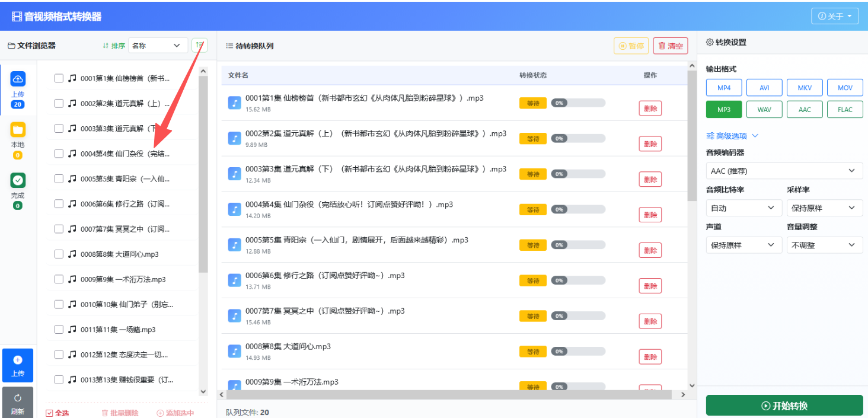Click progress bar of queue item 0001第1集
Screen dimensions: 868x418
pyautogui.click(x=578, y=103)
